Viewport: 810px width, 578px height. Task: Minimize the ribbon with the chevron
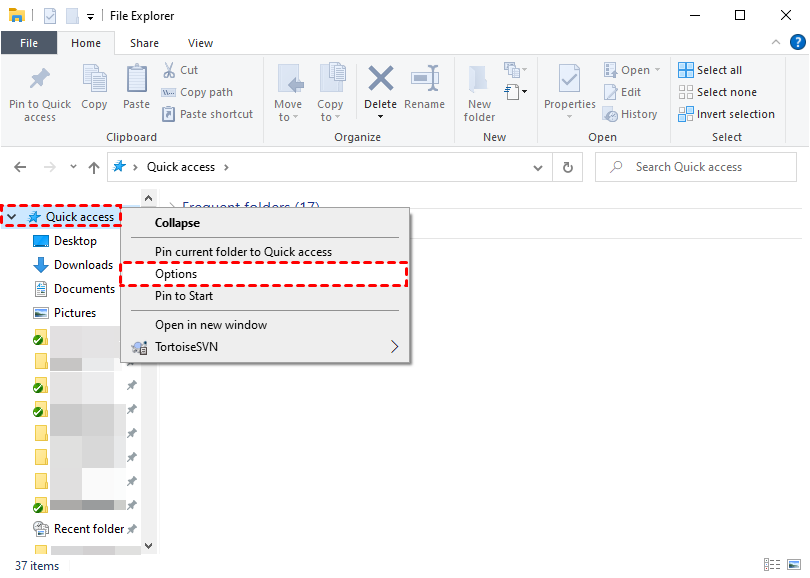pos(775,42)
